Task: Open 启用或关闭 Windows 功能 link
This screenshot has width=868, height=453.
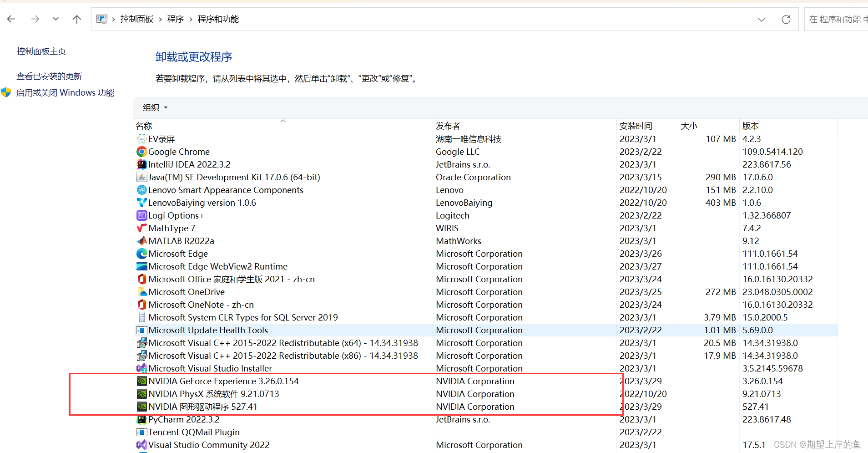Action: tap(65, 92)
